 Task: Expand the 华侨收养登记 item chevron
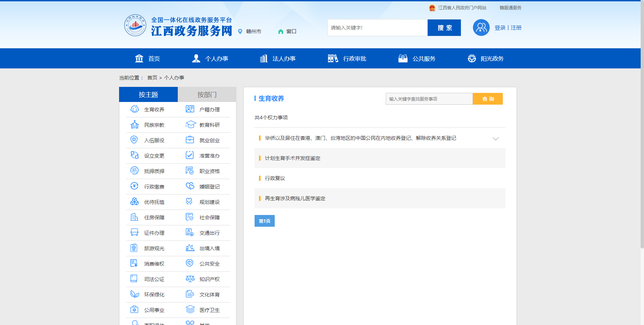point(496,138)
